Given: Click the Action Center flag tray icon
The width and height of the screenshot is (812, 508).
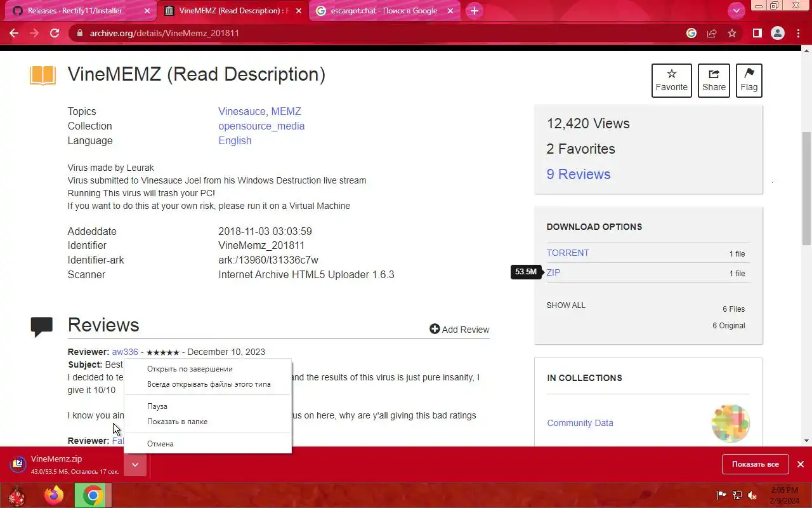Looking at the screenshot, I should [721, 495].
